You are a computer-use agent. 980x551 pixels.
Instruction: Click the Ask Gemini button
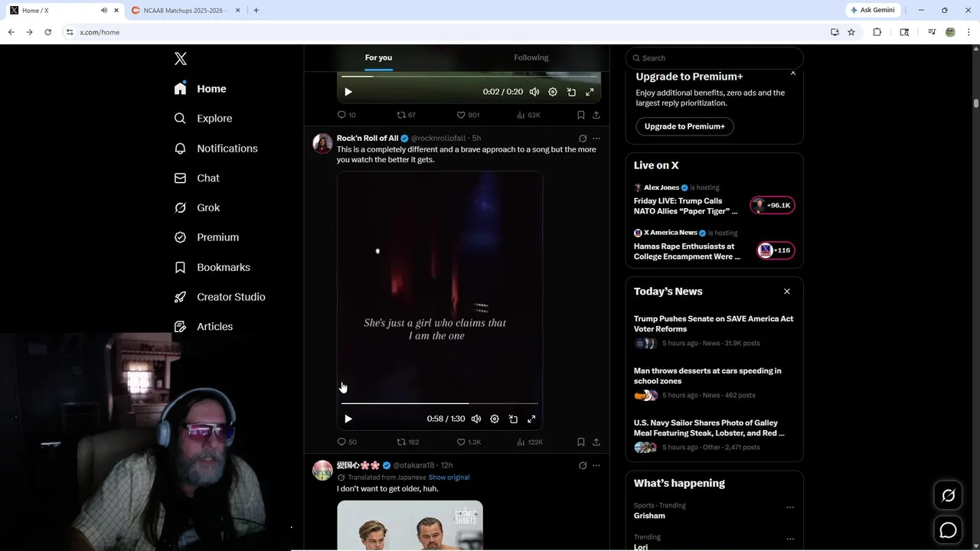tap(874, 10)
